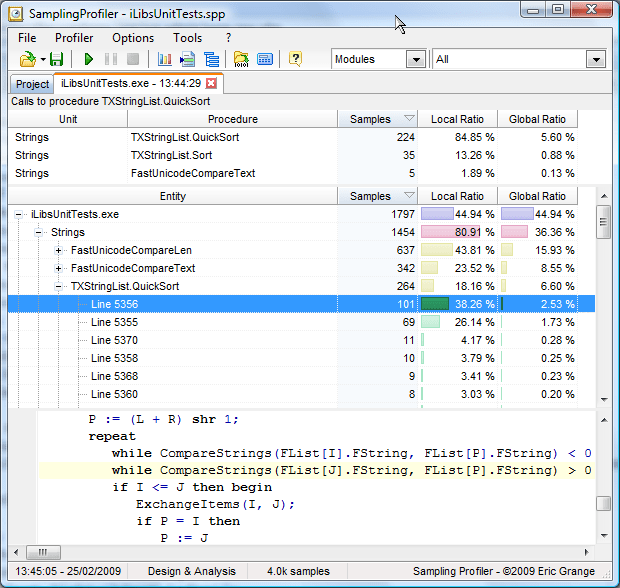Click the pause profiling icon

pyautogui.click(x=111, y=59)
